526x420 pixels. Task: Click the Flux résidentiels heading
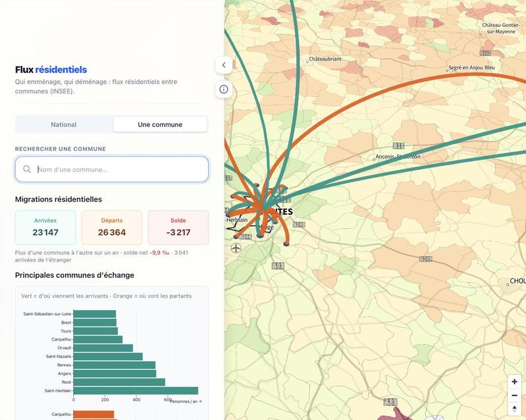[51, 69]
